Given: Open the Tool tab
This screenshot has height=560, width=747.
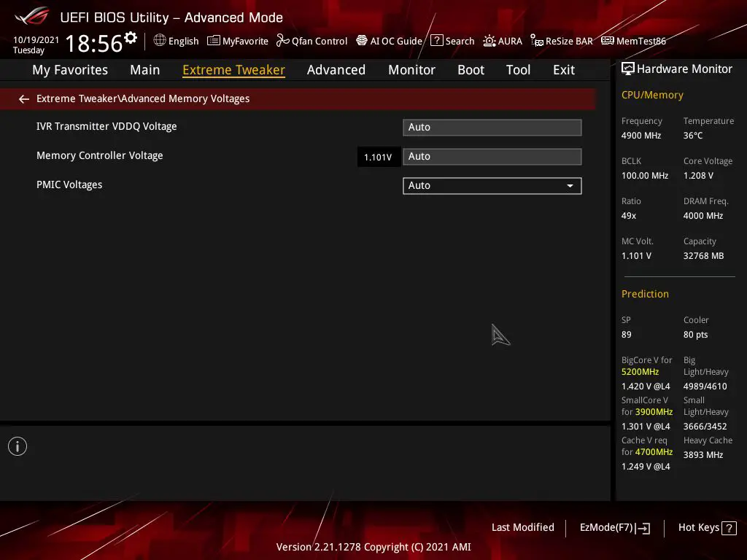Looking at the screenshot, I should point(519,70).
